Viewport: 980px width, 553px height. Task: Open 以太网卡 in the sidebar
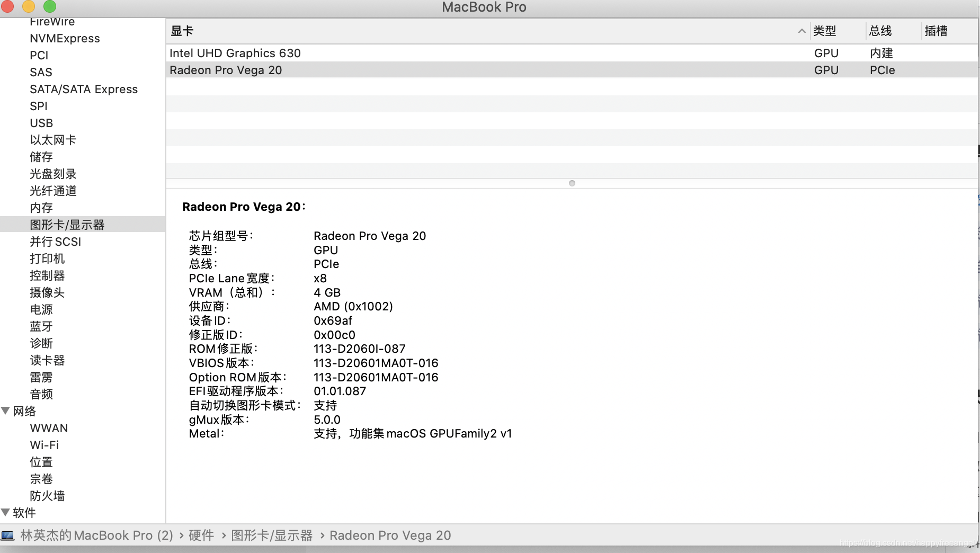coord(53,140)
